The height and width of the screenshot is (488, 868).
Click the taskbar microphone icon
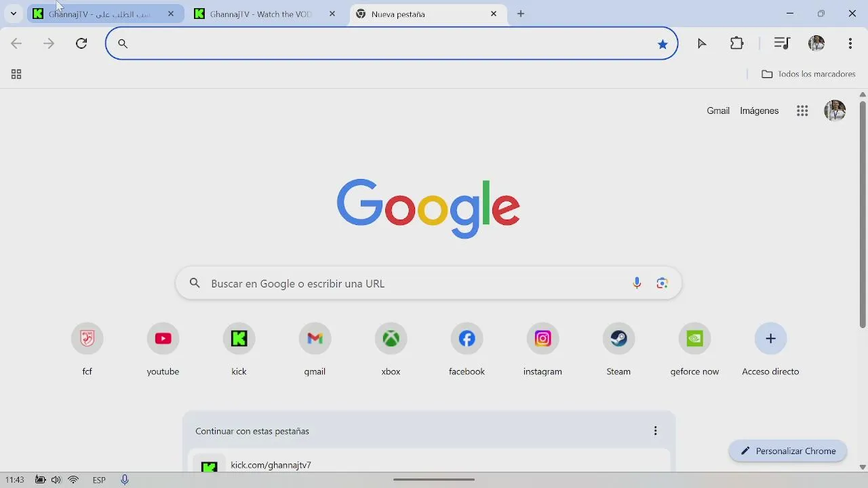pos(125,480)
